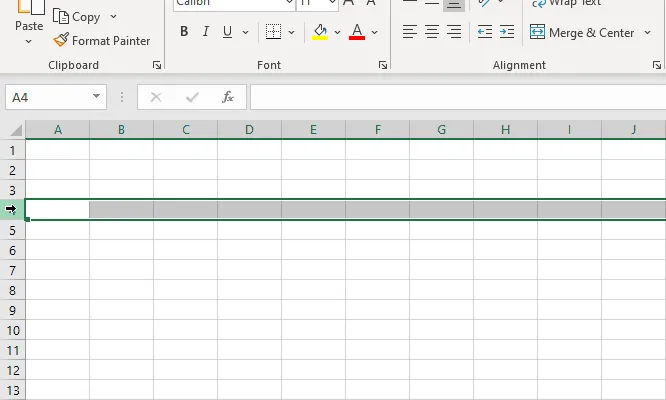Open the borders dropdown arrow
666x400 pixels.
pyautogui.click(x=291, y=32)
